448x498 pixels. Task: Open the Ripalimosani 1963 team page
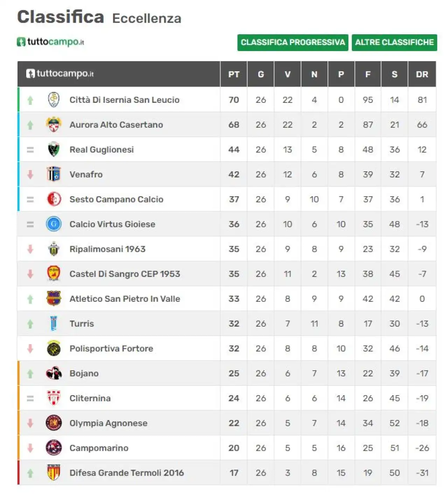(x=107, y=249)
